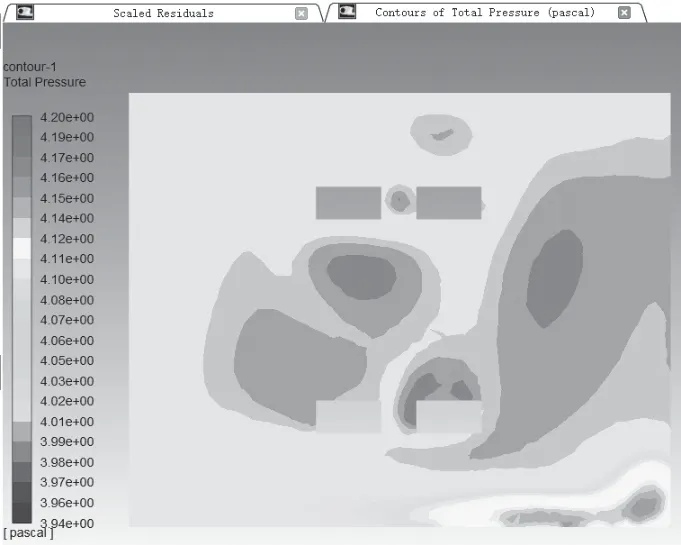
Task: Switch to the Scaled Residuals tab
Action: pyautogui.click(x=163, y=13)
